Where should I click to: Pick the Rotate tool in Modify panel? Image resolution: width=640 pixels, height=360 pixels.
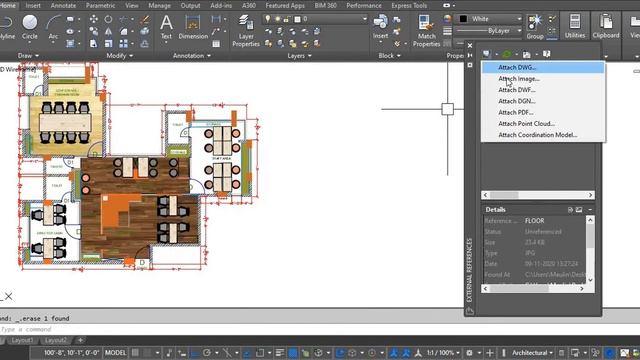108,19
